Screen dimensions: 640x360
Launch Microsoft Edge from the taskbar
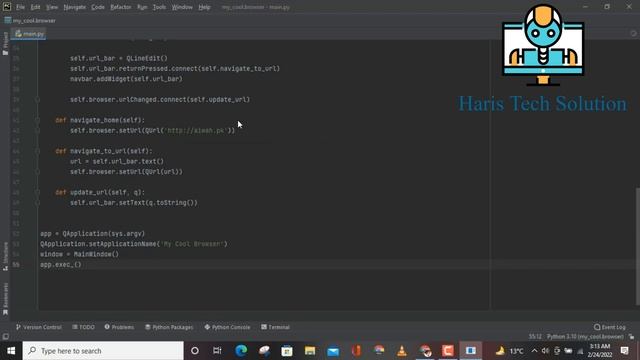[x=241, y=351]
